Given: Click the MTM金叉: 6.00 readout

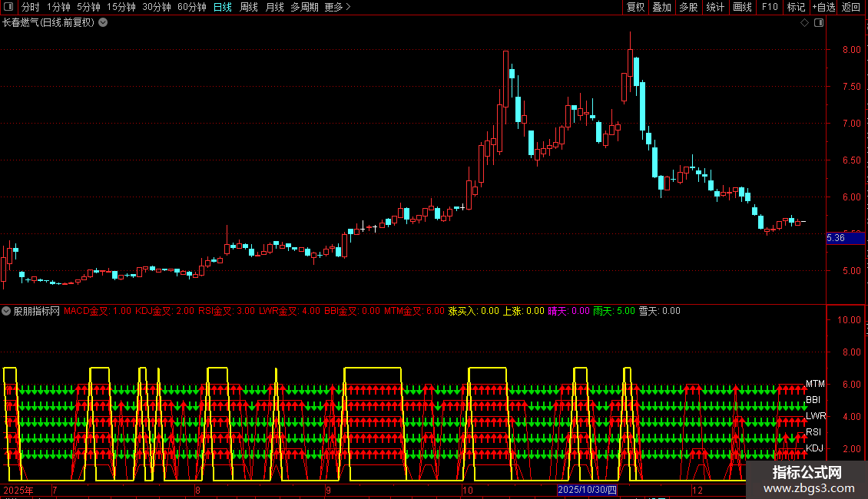Looking at the screenshot, I should 414,311.
